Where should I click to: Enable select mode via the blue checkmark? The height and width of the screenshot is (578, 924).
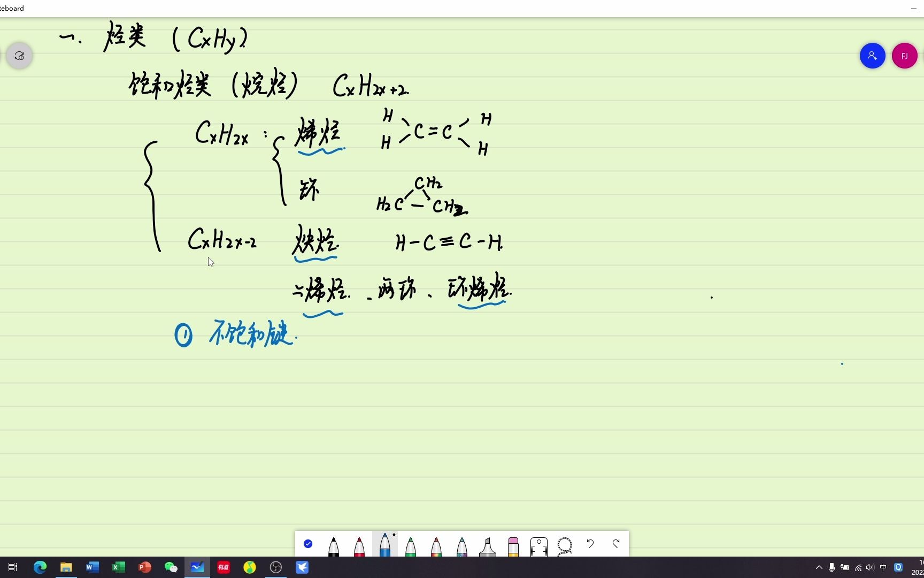pos(308,543)
